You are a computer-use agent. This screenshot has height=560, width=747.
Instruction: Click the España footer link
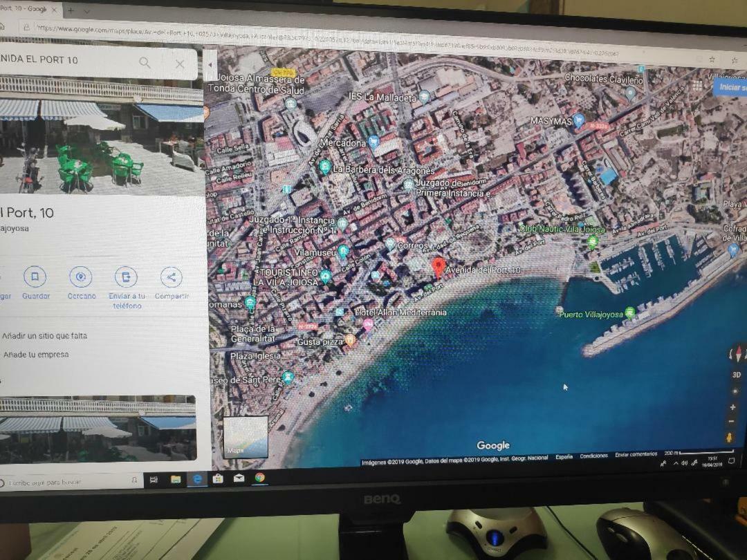coord(564,457)
